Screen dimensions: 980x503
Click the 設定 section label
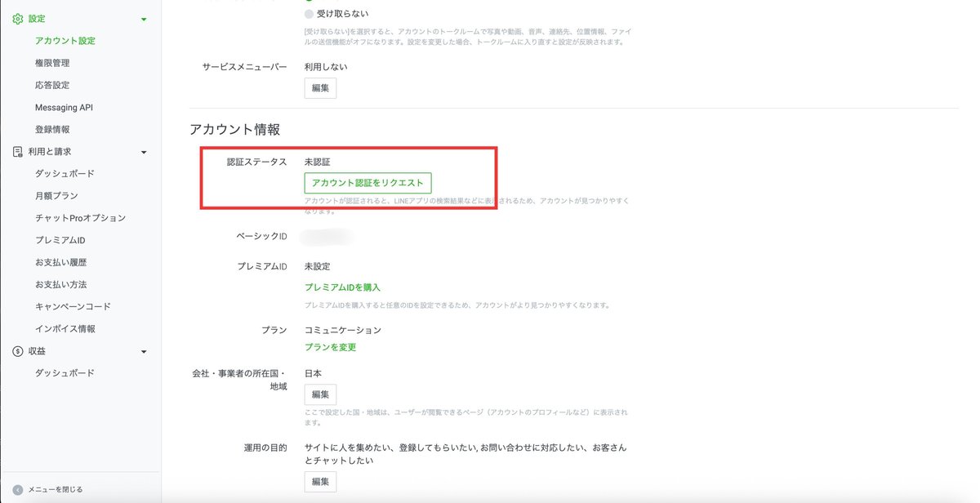[x=37, y=18]
